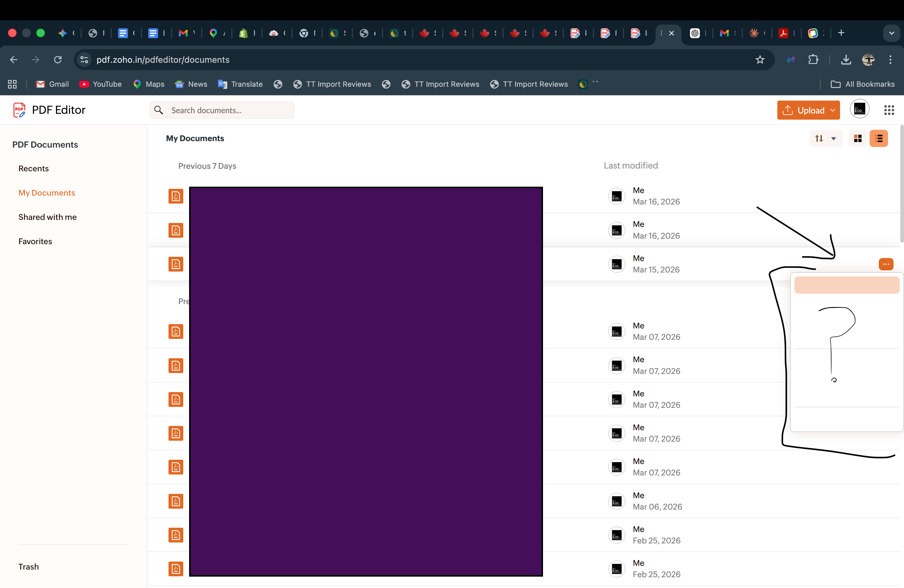Switch to list view layout

tap(878, 139)
